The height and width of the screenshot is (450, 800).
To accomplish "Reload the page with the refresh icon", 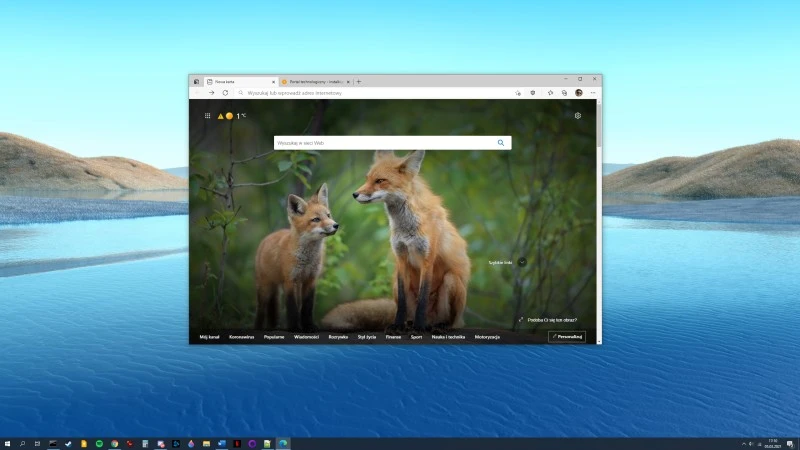I will (x=225, y=93).
